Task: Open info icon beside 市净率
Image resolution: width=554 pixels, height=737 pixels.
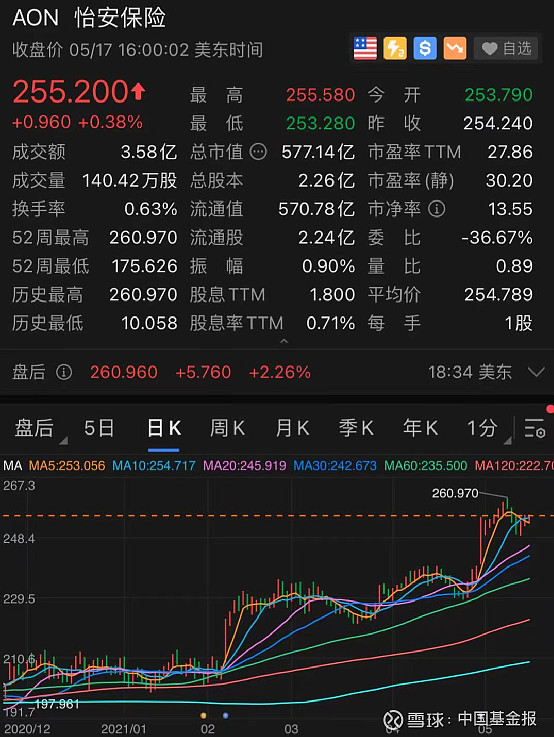Action: (437, 209)
